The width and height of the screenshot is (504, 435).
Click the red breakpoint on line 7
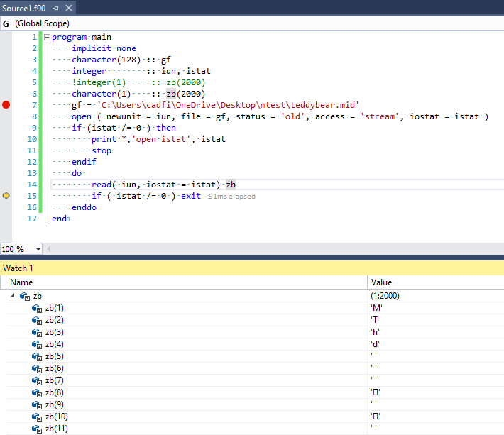click(6, 105)
